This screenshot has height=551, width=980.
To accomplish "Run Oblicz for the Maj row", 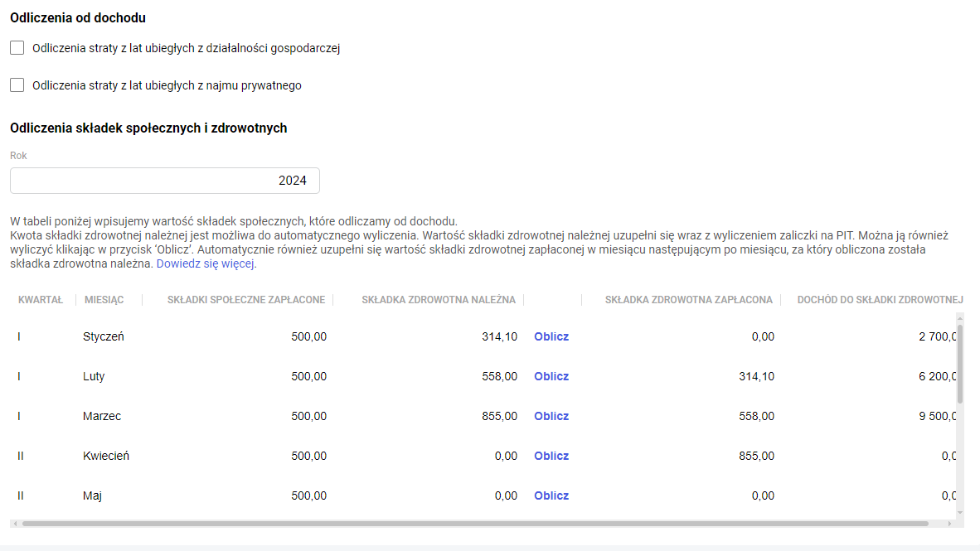I will click(x=551, y=495).
